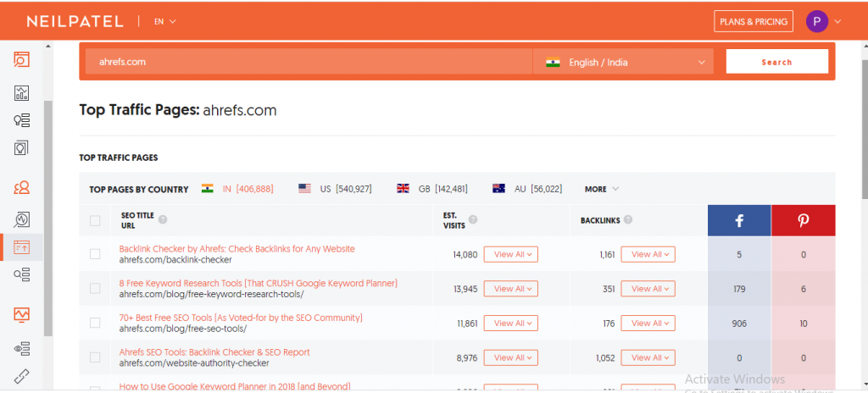
Task: Click the ahrefs.com domain search field
Action: 309,62
